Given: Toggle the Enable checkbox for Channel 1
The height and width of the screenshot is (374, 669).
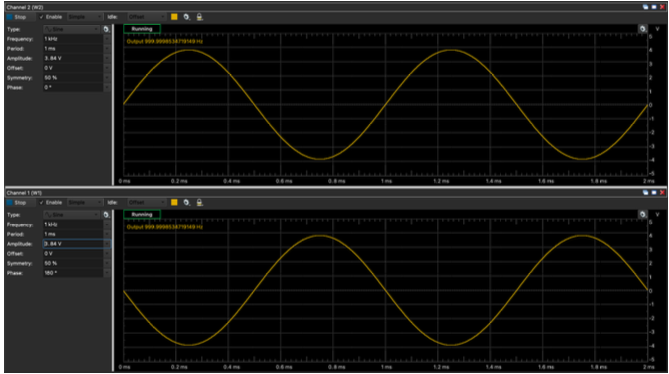Looking at the screenshot, I should (x=51, y=202).
